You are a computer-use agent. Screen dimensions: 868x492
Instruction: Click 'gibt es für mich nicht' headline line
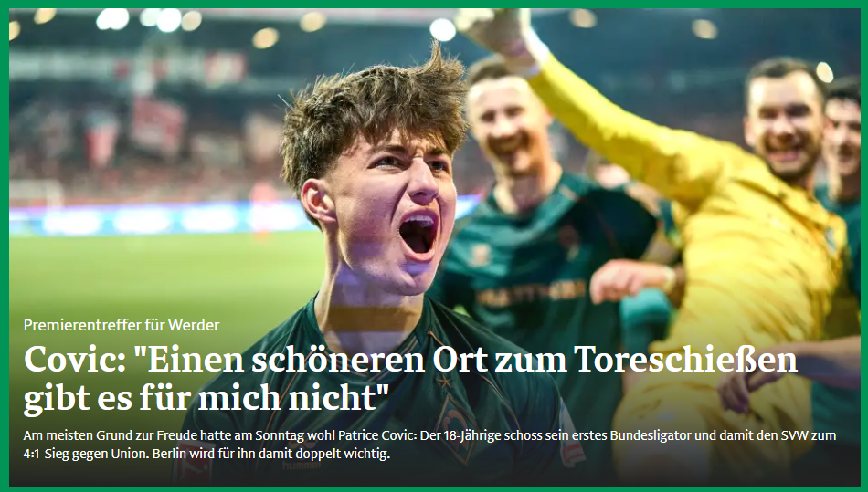tap(206, 397)
